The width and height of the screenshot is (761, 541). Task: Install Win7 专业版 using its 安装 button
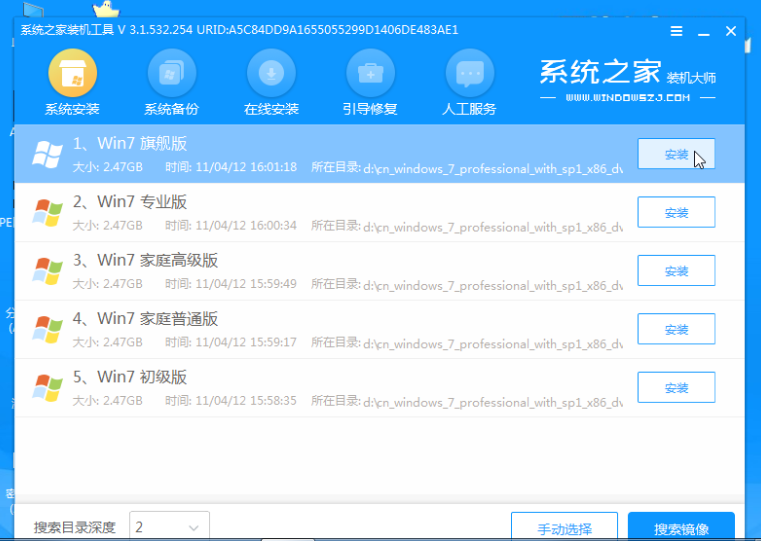tap(676, 212)
